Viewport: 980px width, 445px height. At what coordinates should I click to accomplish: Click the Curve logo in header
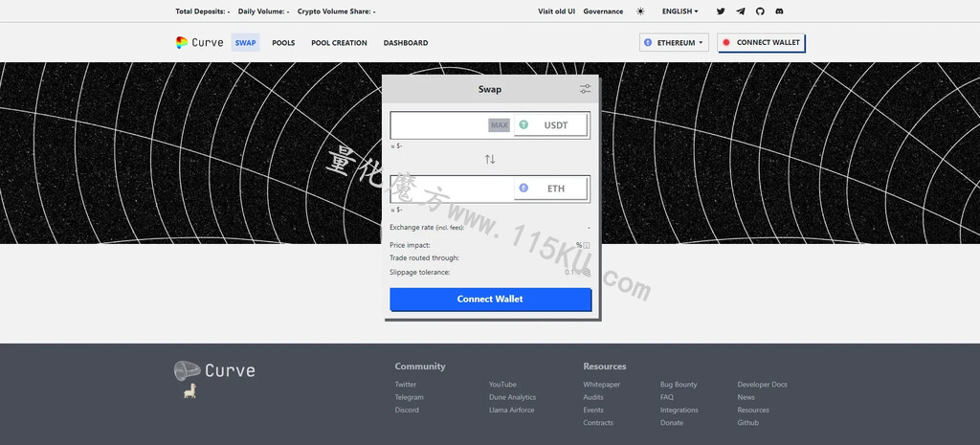pyautogui.click(x=199, y=42)
